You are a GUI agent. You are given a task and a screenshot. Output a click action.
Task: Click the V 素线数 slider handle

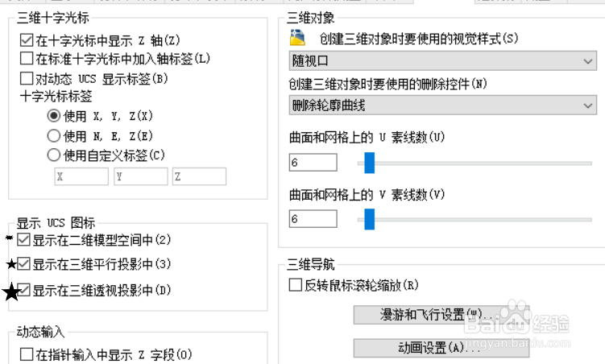point(369,219)
